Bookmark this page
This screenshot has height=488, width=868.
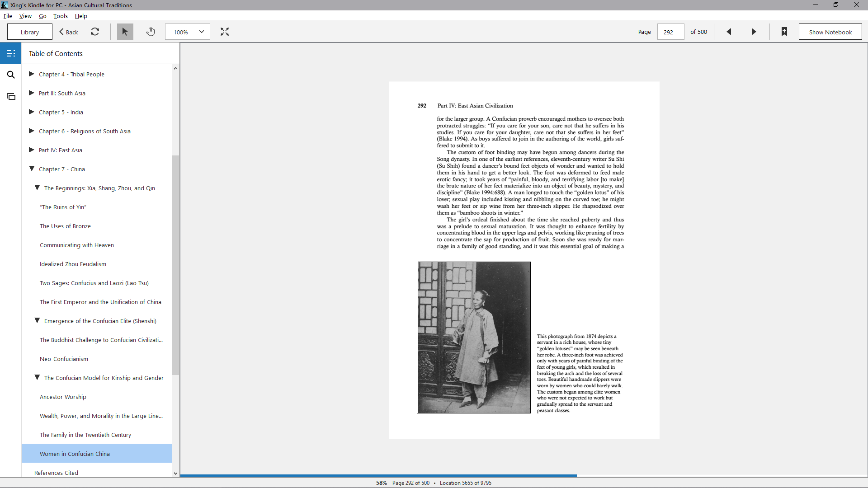pyautogui.click(x=784, y=32)
